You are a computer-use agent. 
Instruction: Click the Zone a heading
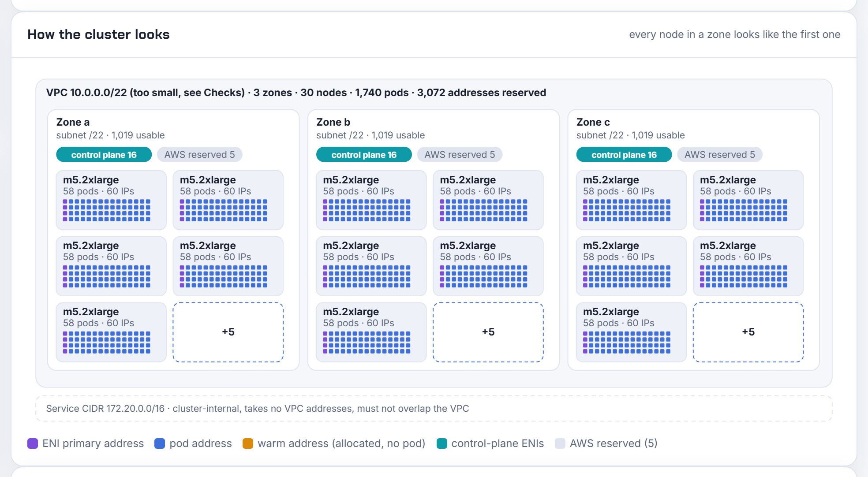click(73, 122)
